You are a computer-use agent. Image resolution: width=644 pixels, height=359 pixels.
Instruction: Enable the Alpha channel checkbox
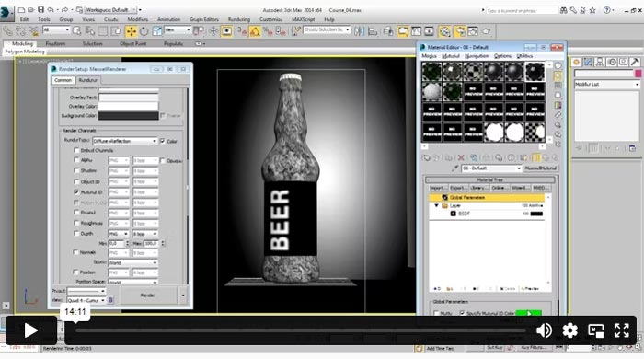pyautogui.click(x=76, y=160)
